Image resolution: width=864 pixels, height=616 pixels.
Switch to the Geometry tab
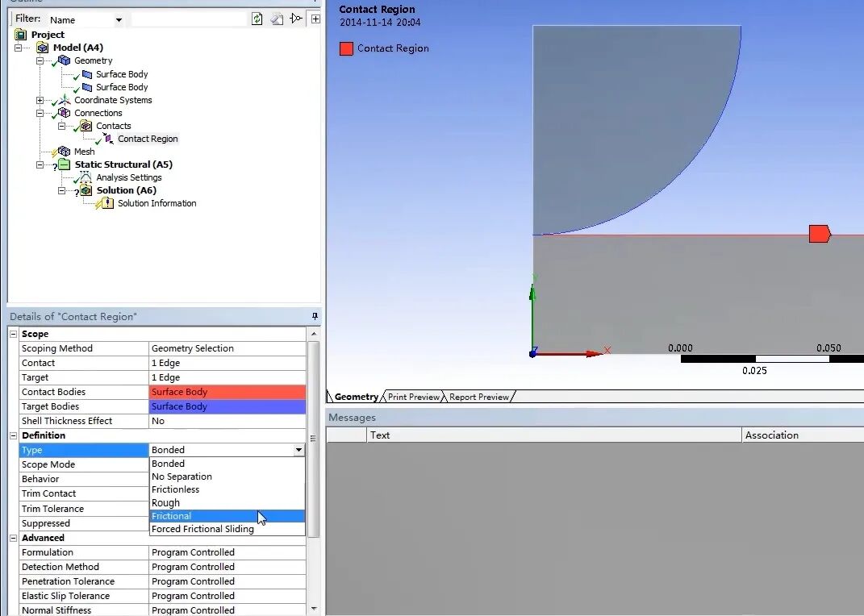[356, 397]
